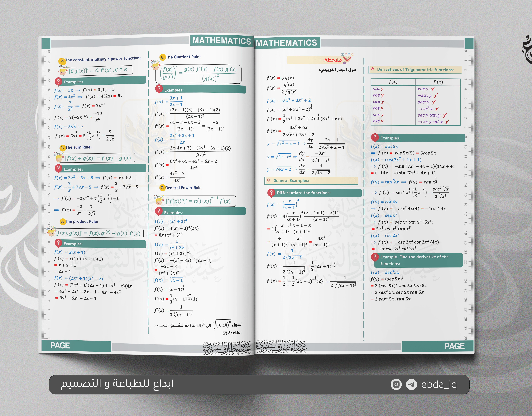Click the General Examples heading
Screen dimensions: 532x416
tap(291, 181)
